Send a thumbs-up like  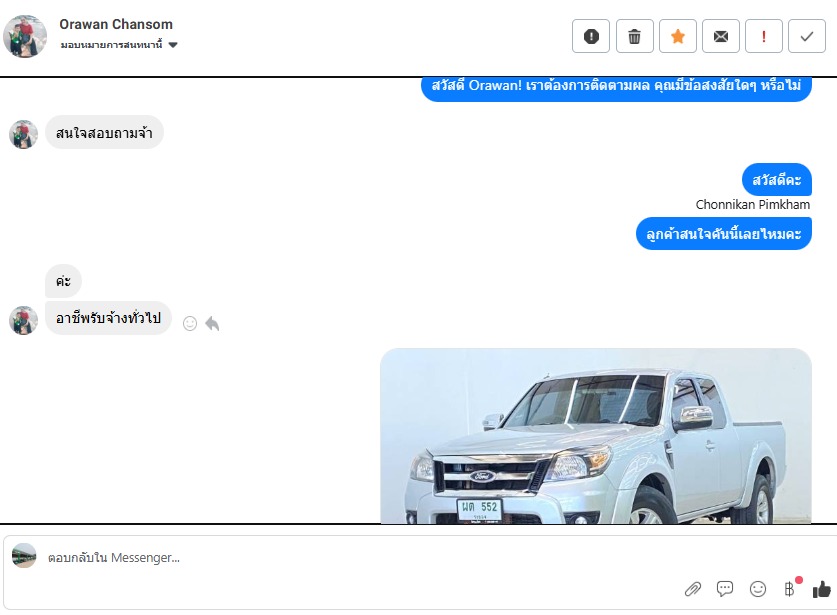pos(822,589)
